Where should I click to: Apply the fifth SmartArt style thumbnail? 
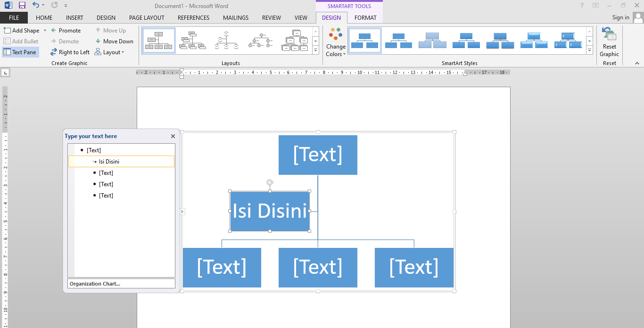[x=500, y=41]
